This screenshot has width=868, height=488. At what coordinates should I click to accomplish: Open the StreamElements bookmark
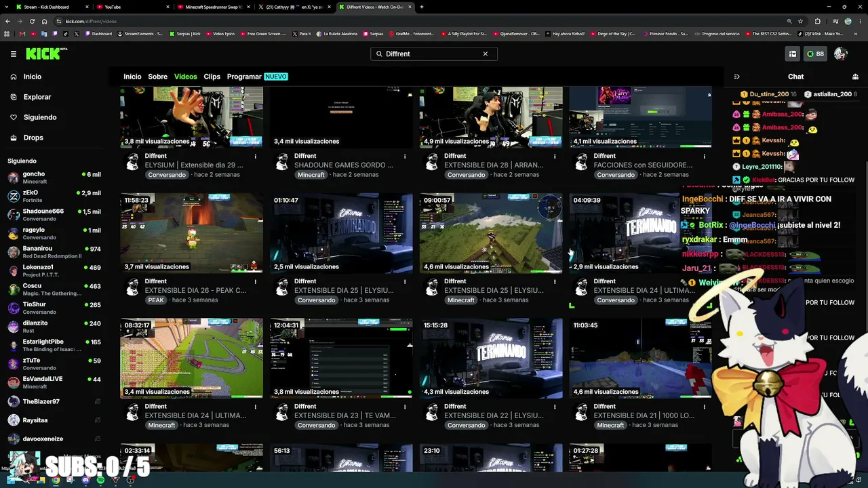coord(140,33)
